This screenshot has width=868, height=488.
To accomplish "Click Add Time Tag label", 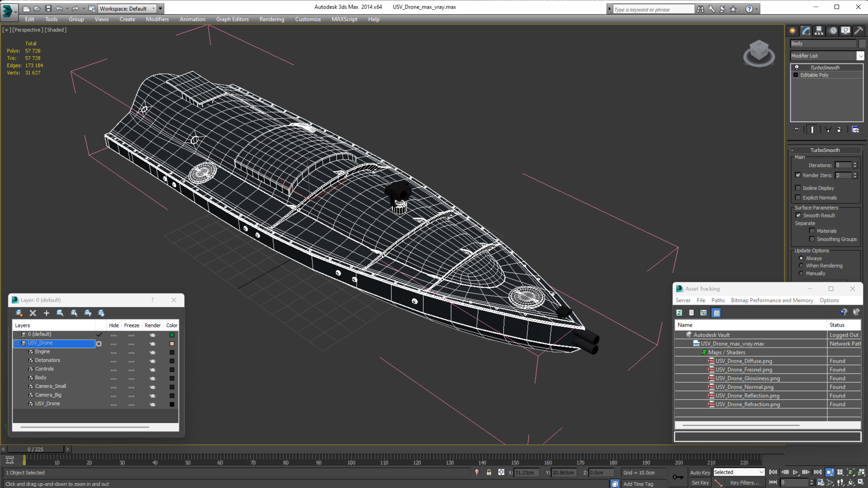I will point(638,484).
